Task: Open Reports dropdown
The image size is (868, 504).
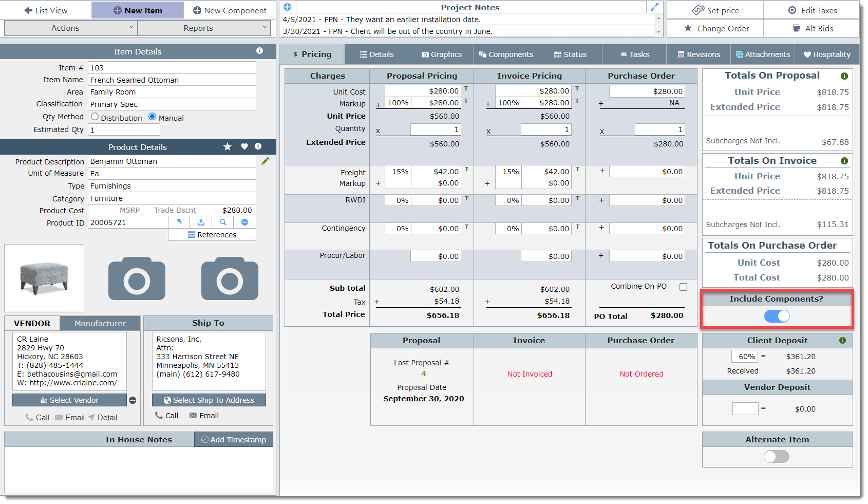Action: click(204, 28)
